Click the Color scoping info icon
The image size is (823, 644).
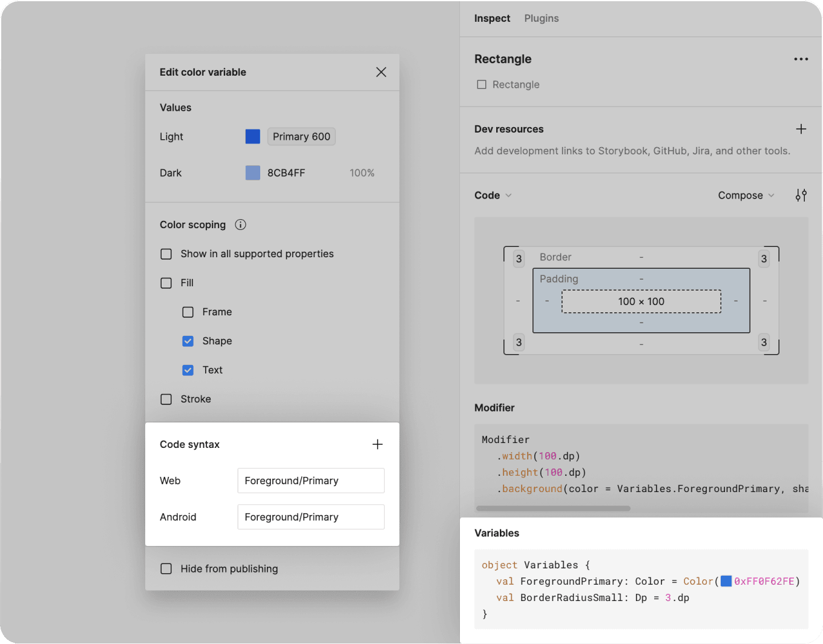(x=240, y=225)
